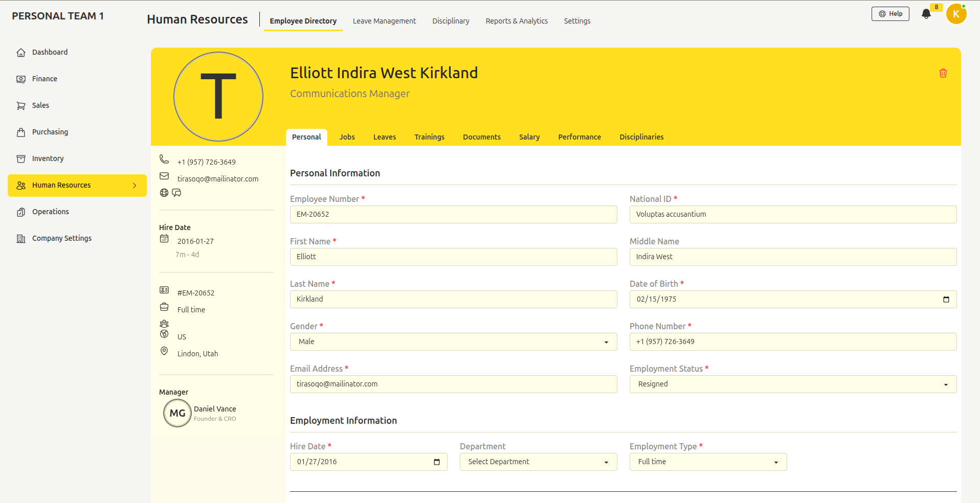The width and height of the screenshot is (980, 503).
Task: Open the Salary profile tab
Action: 529,137
